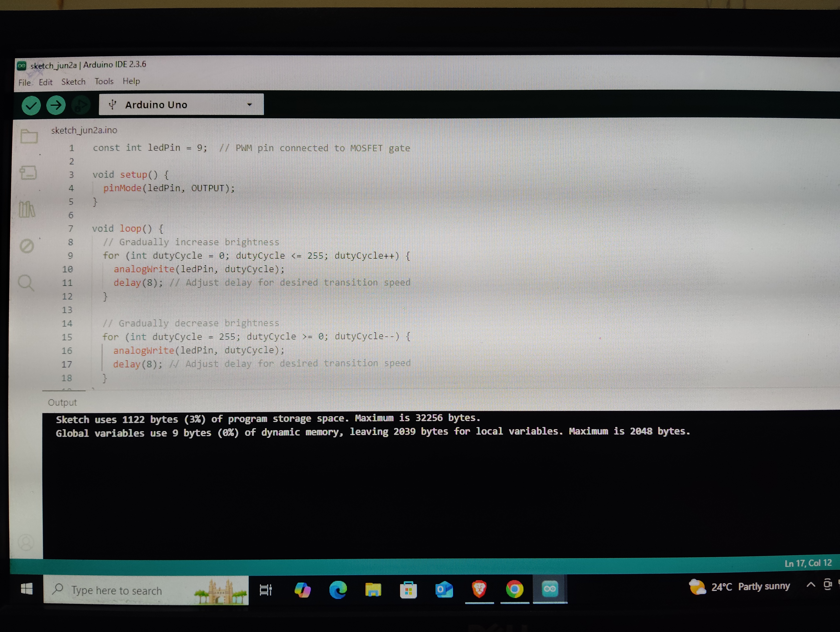Open the Sketchbook folder sidebar icon
The width and height of the screenshot is (840, 632).
(29, 136)
